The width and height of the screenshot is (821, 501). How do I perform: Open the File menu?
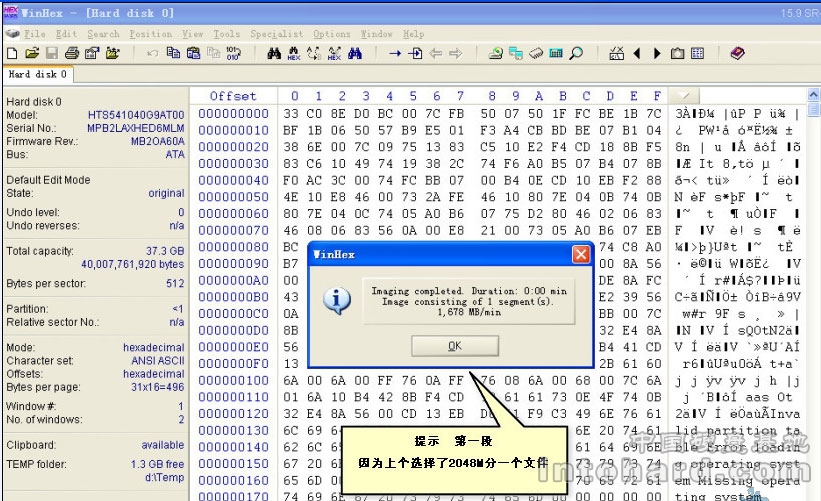pos(35,34)
